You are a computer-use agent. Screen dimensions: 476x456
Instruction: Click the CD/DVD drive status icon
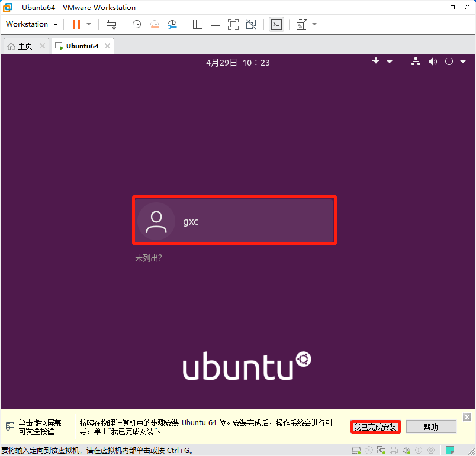pos(369,450)
